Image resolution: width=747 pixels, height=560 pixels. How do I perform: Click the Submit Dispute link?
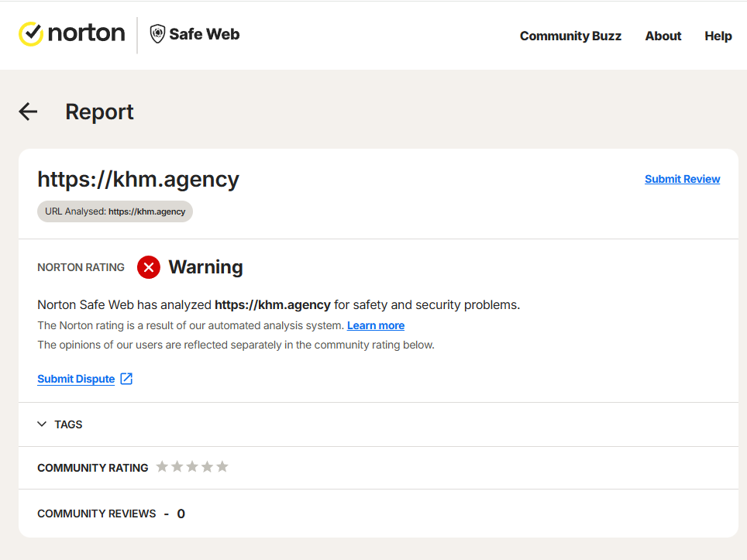pos(76,379)
